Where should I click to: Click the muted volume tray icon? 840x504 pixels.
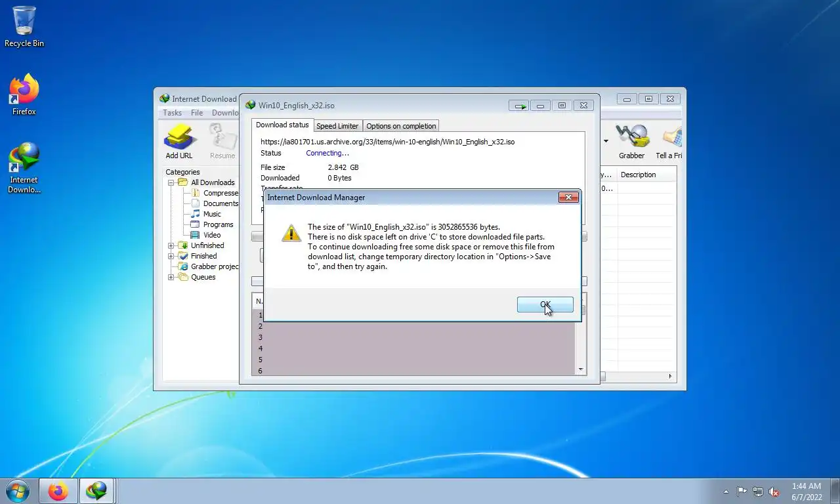(x=774, y=492)
